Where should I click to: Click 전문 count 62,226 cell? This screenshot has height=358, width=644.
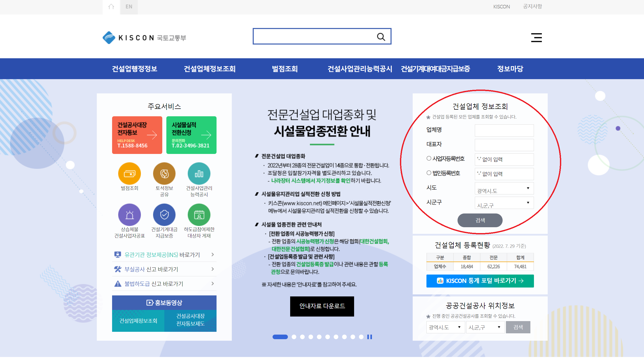click(x=493, y=266)
